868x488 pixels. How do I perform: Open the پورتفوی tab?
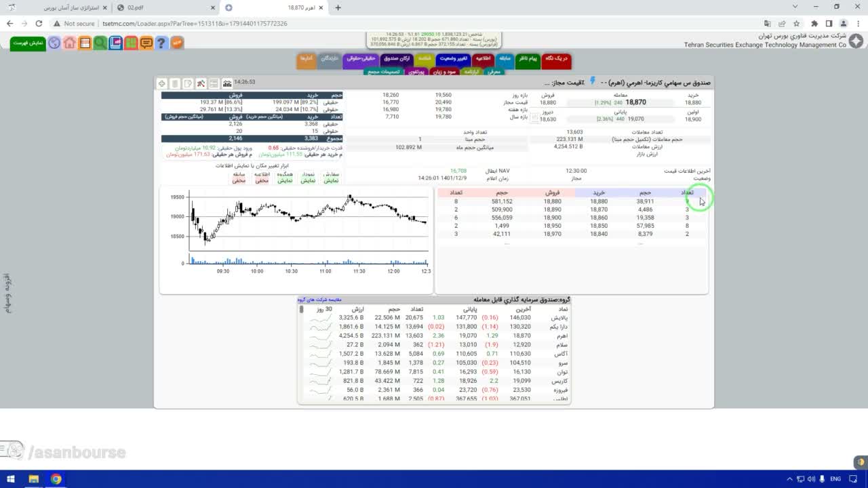(416, 71)
